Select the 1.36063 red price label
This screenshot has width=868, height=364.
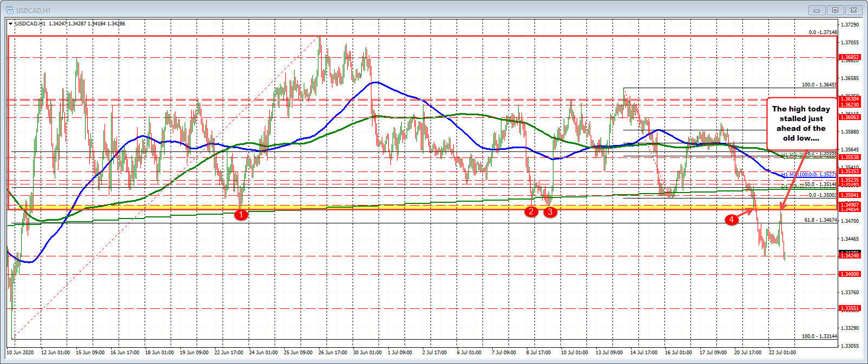point(850,117)
